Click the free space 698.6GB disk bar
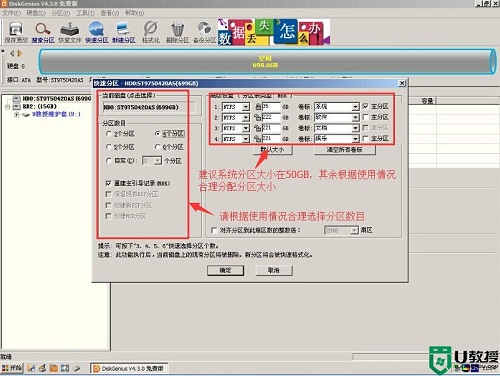This screenshot has width=500, height=376. [x=267, y=62]
